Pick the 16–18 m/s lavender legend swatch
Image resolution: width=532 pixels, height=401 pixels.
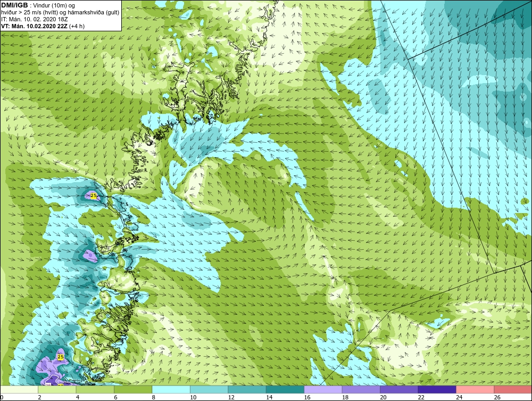click(323, 389)
